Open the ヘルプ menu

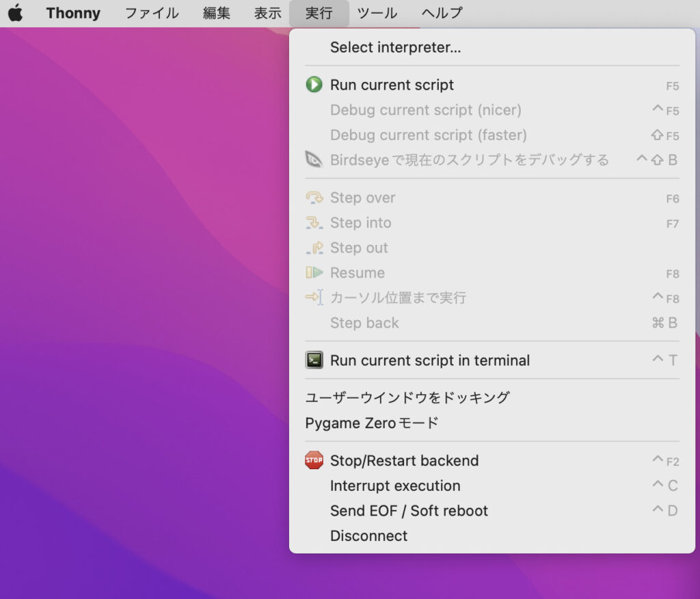coord(442,13)
